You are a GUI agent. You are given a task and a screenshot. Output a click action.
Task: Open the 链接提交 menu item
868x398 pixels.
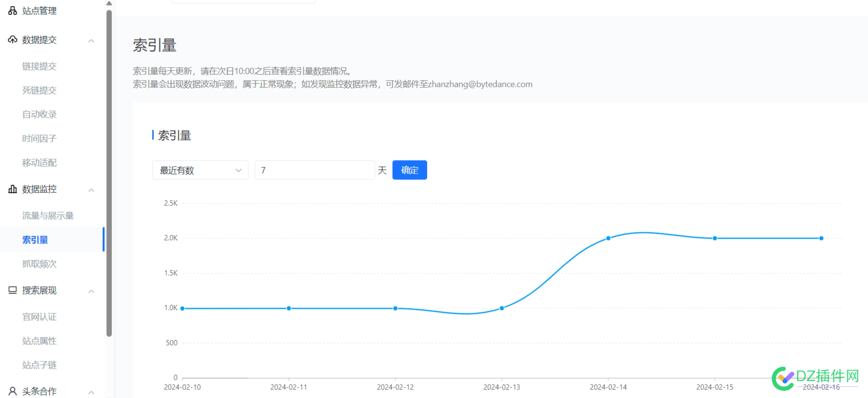39,66
